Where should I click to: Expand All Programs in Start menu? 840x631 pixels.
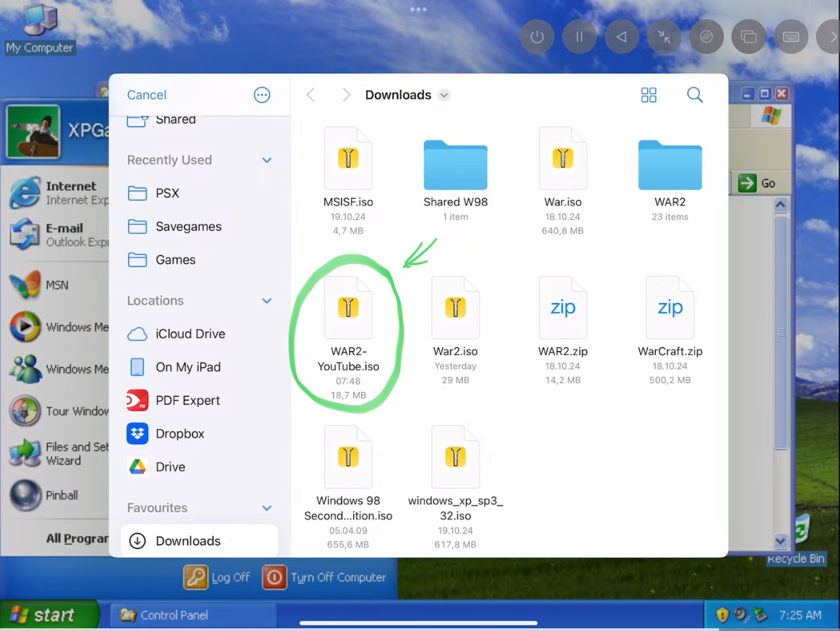pos(77,539)
